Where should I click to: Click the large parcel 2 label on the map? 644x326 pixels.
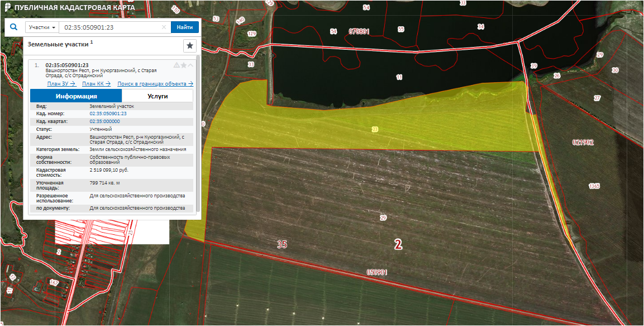pyautogui.click(x=398, y=244)
